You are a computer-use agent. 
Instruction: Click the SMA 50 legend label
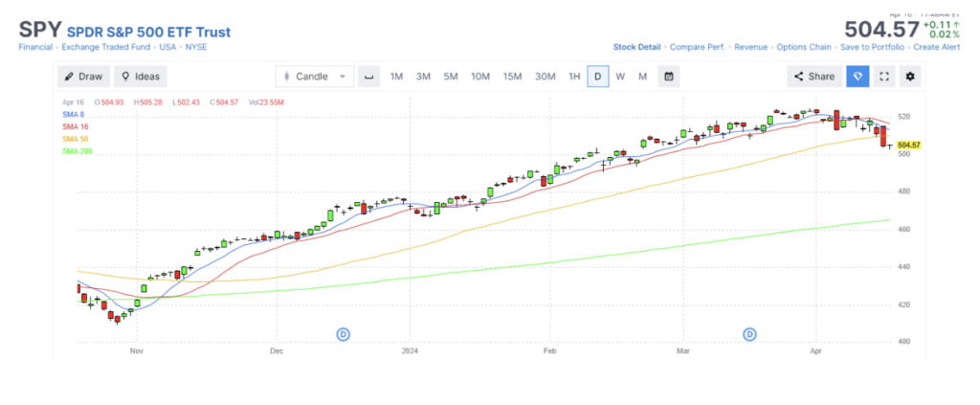pyautogui.click(x=75, y=139)
